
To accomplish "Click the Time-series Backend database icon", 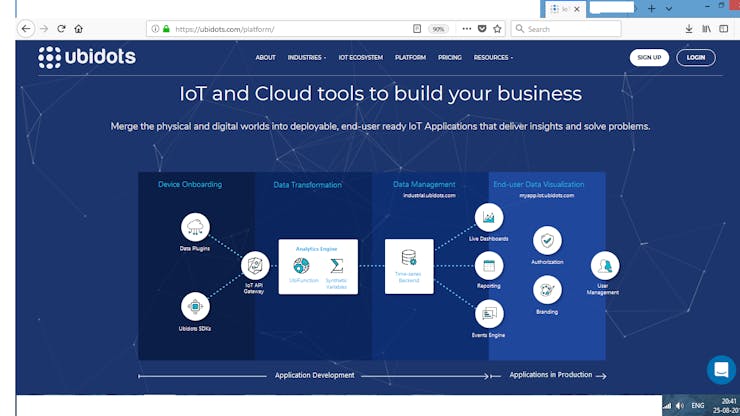I will (409, 258).
